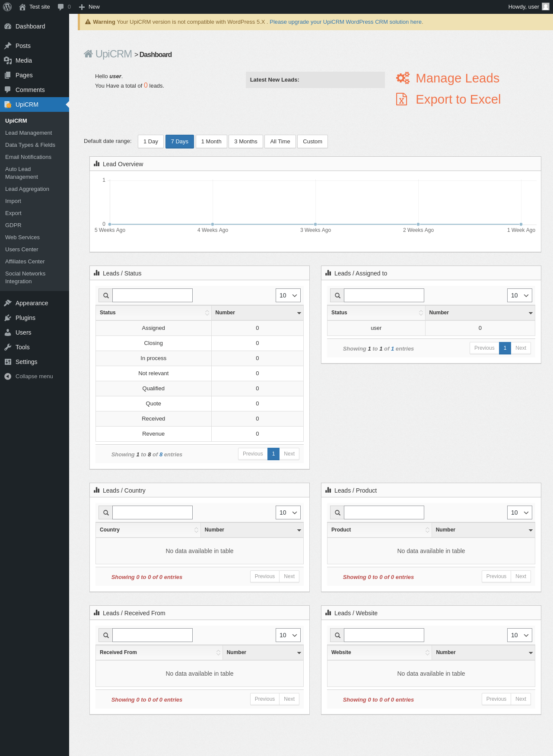Click the search icon in Leads / Country

pos(106,512)
